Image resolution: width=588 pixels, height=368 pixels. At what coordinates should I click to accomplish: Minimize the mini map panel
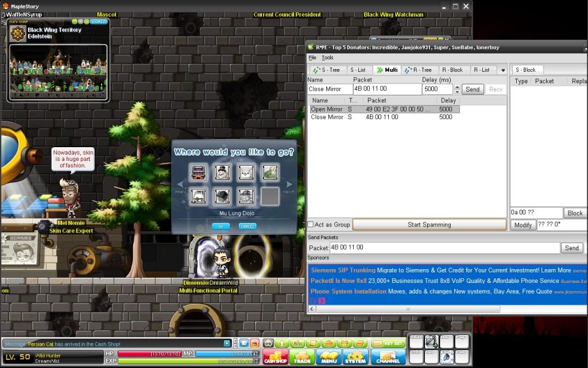[x=74, y=22]
